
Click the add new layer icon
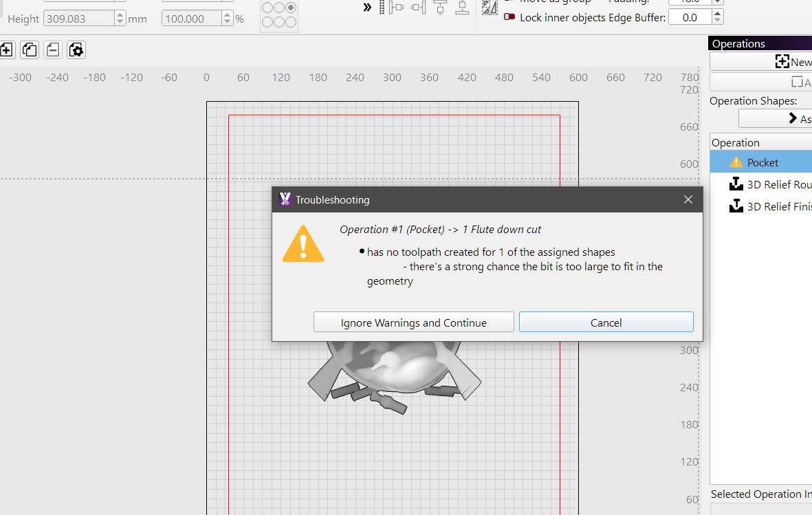tap(6, 50)
